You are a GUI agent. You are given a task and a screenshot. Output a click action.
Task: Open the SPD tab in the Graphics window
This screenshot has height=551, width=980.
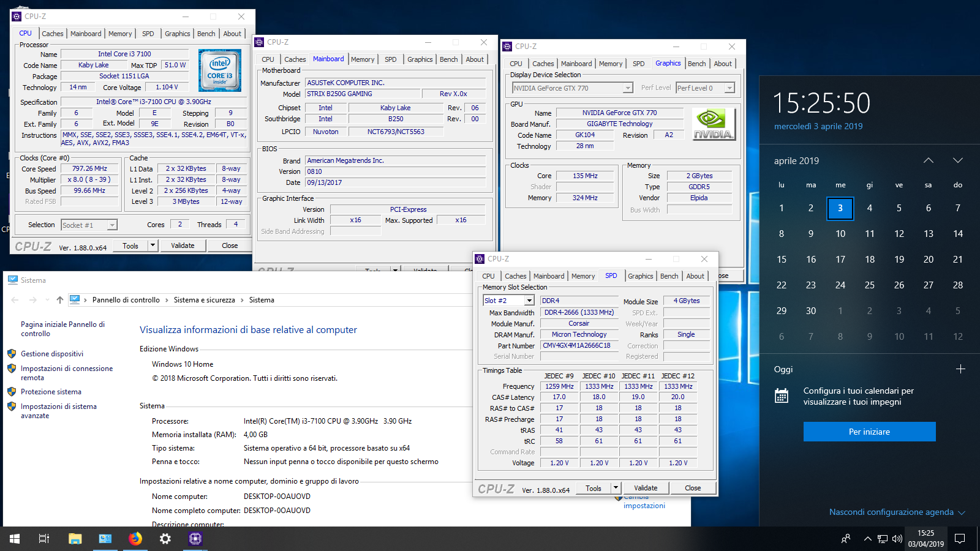(x=638, y=64)
